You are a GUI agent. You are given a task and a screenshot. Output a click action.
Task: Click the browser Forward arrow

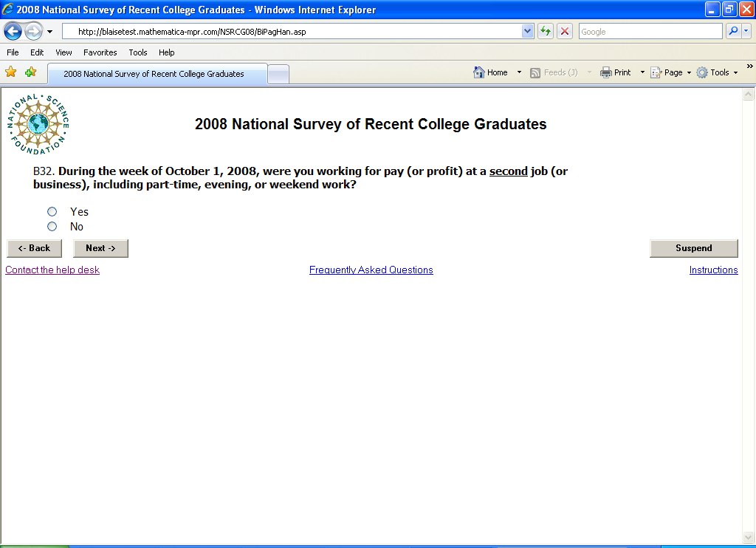pos(33,32)
